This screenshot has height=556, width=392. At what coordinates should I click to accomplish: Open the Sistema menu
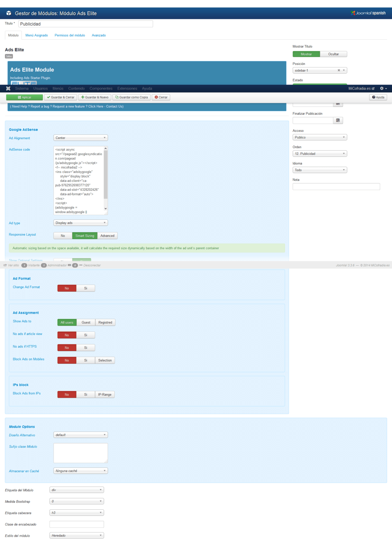[22, 88]
